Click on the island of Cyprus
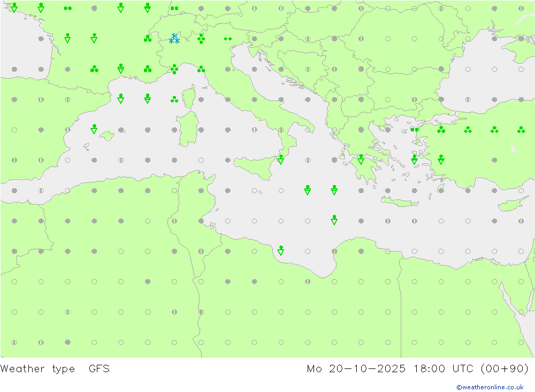Viewport: 535px width, 392px height. [x=512, y=204]
